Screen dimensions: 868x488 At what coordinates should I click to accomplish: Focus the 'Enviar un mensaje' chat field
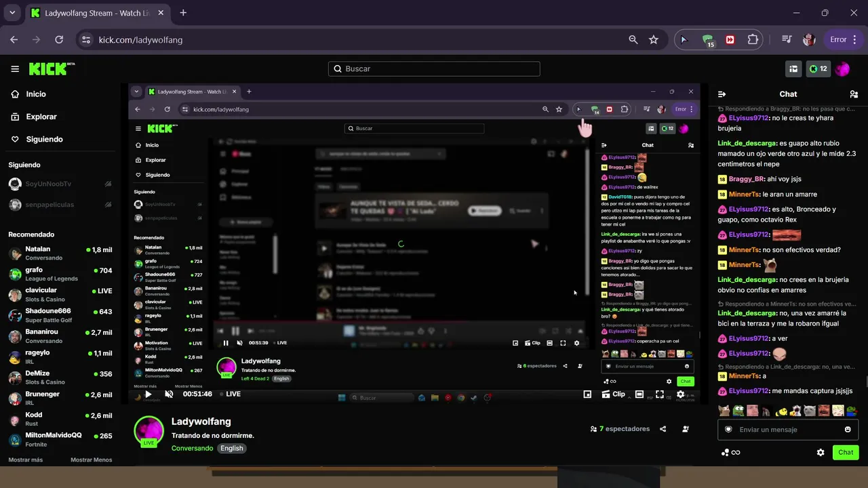[x=788, y=429]
